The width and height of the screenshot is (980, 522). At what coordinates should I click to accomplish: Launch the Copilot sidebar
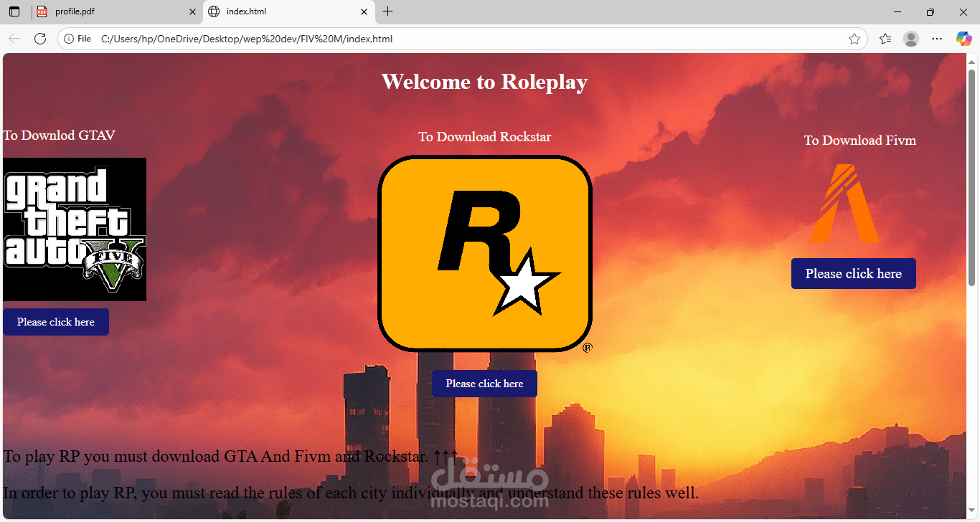[963, 39]
